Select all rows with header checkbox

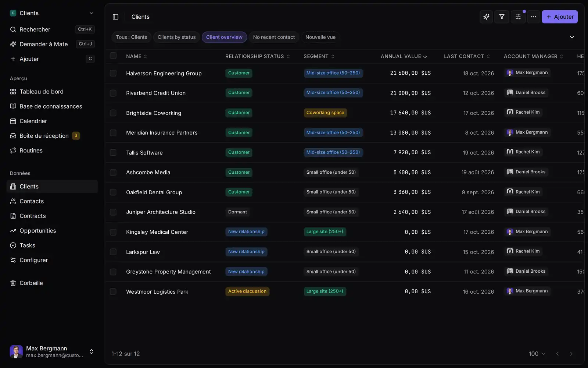pos(113,56)
